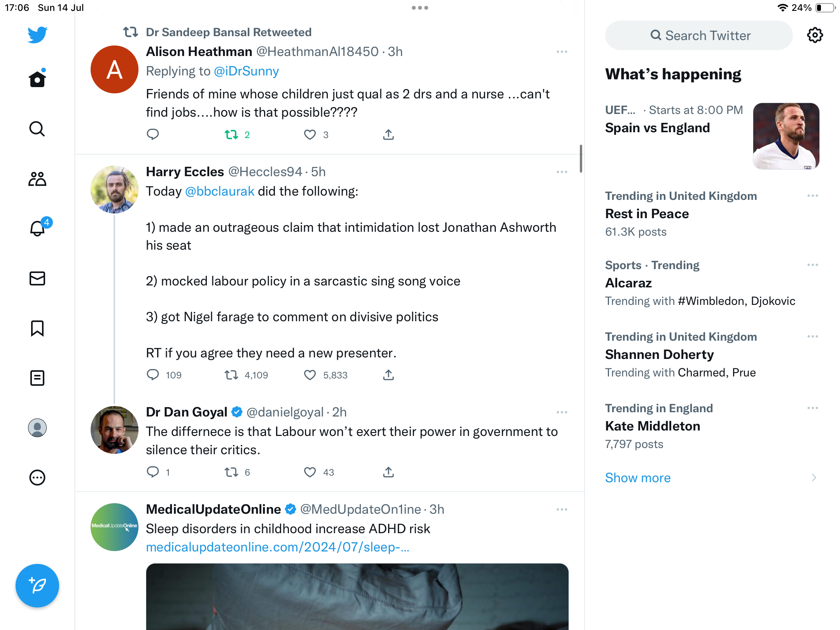Undo retweet on Alison Heathman's tweet
Viewport: 840px width, 630px height.
(231, 135)
